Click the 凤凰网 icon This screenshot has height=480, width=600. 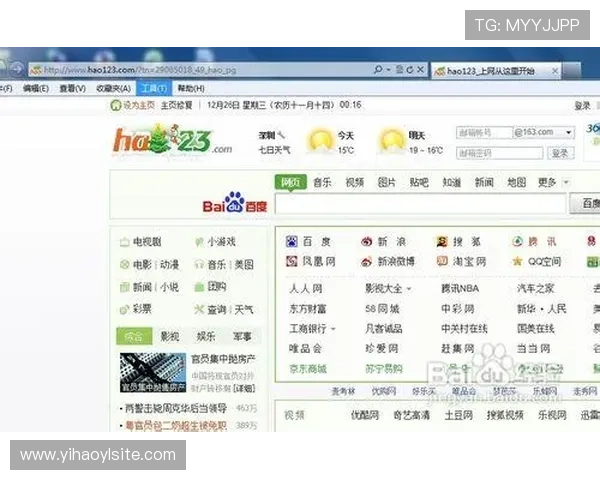(292, 261)
